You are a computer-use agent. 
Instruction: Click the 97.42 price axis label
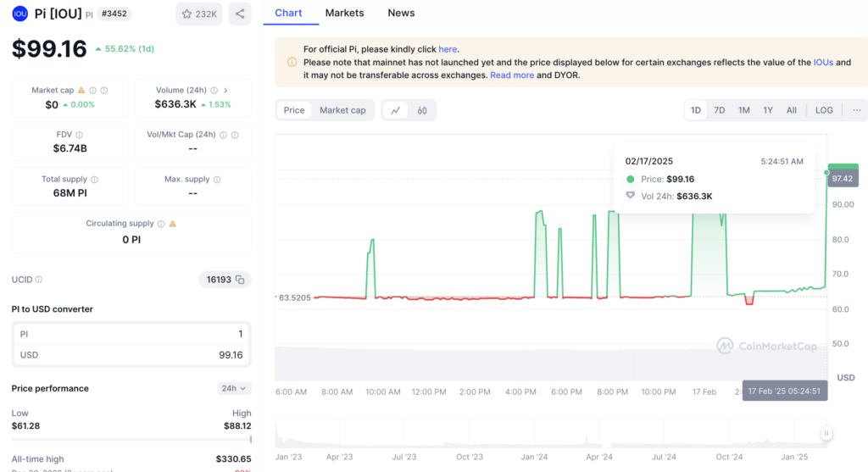pos(843,178)
